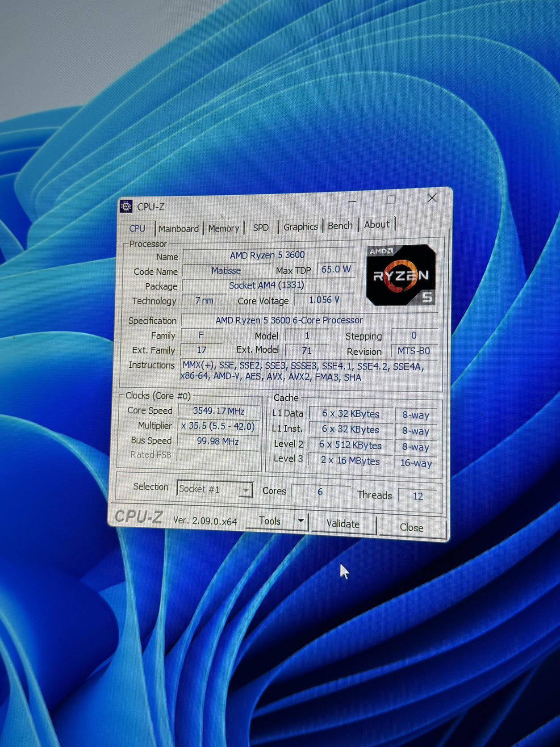Click the Revision value 'MTS-B0'
Image resolution: width=560 pixels, height=747 pixels.
tap(414, 351)
